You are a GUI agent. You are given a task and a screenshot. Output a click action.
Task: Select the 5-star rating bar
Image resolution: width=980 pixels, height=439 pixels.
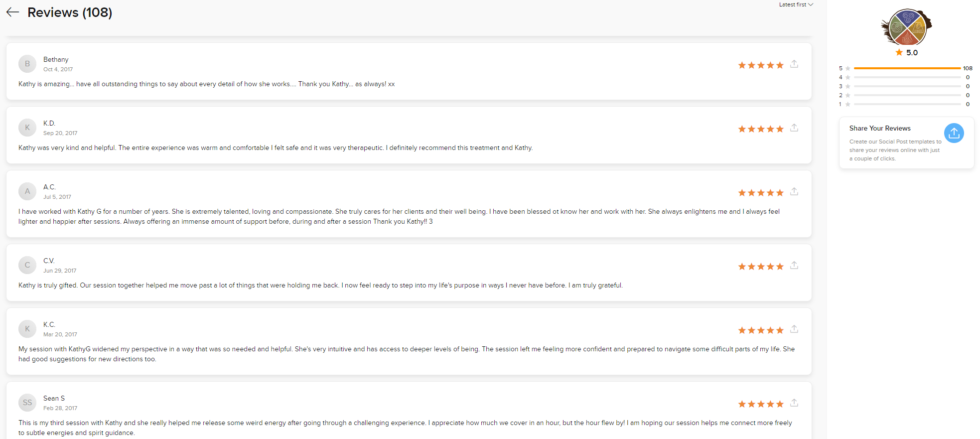point(907,68)
